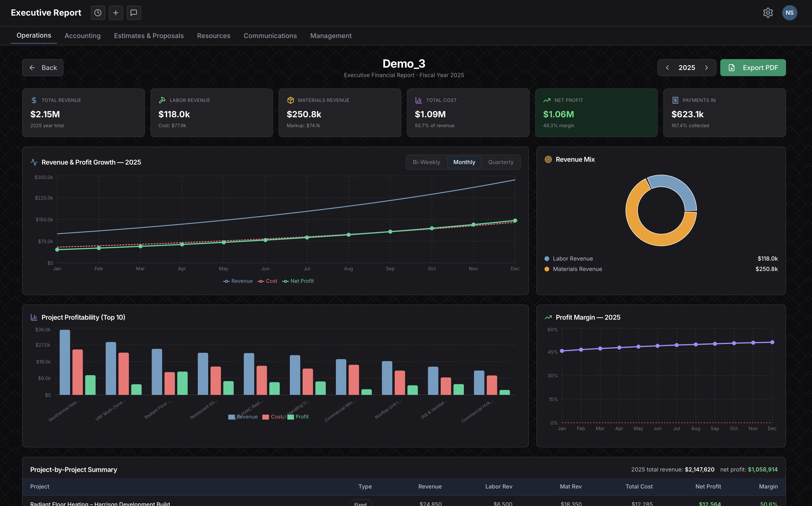
Task: Toggle Net Profit series in growth chart legend
Action: [298, 281]
